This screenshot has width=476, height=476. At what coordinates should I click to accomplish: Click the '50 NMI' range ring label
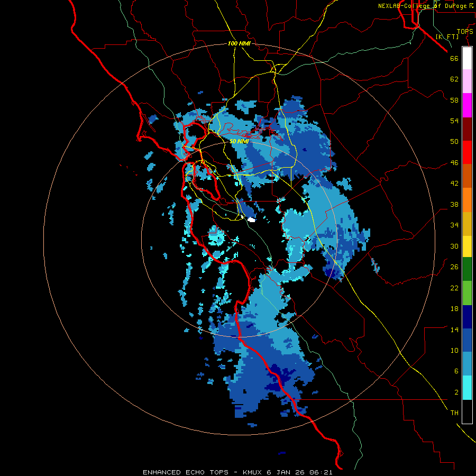[x=239, y=141]
